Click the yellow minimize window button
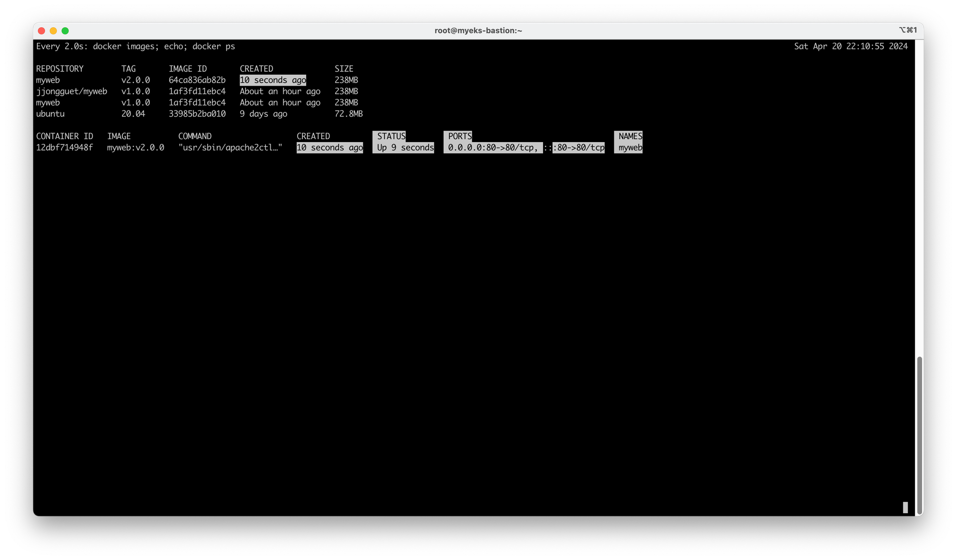This screenshot has height=560, width=957. (53, 31)
